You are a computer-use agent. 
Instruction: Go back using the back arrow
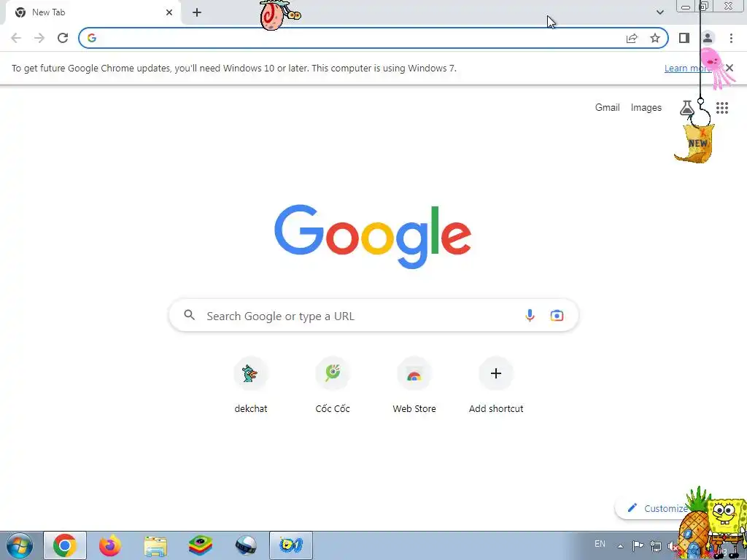[16, 38]
